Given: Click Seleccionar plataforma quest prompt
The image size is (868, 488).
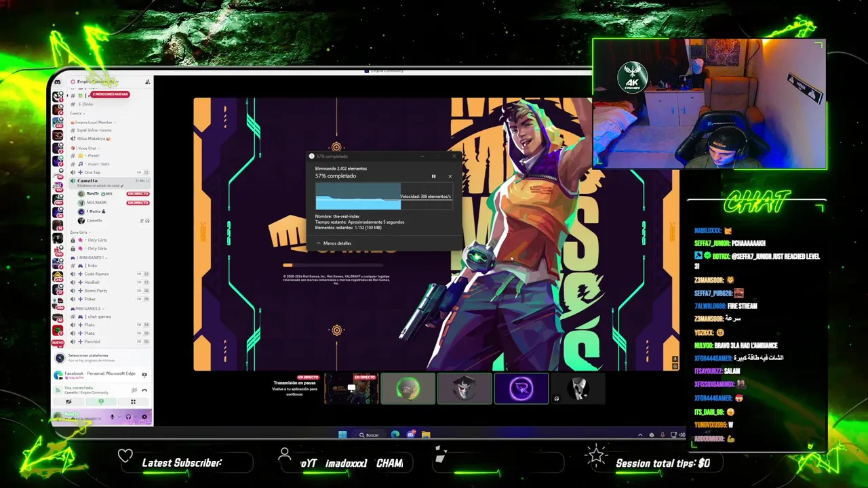Looking at the screenshot, I should click(102, 358).
